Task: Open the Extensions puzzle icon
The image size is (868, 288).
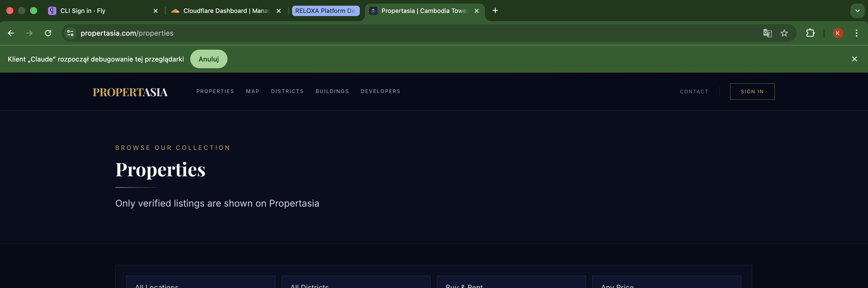Action: coord(810,33)
